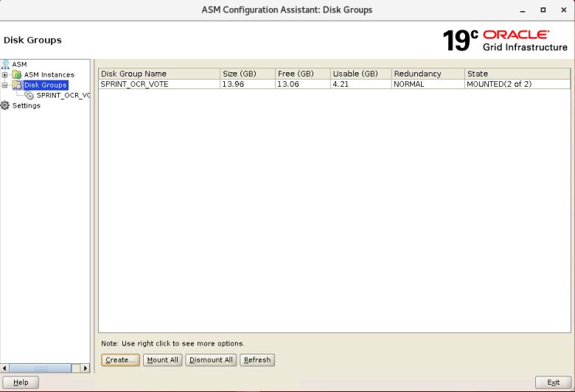Refresh the disk groups list
575x392 pixels.
[x=257, y=360]
